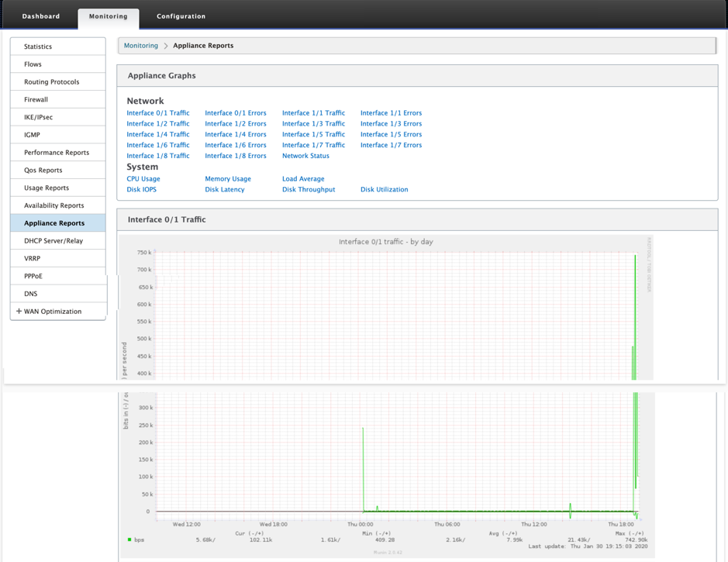View Interface 1/7 Errors graph
This screenshot has width=728, height=562.
point(391,145)
